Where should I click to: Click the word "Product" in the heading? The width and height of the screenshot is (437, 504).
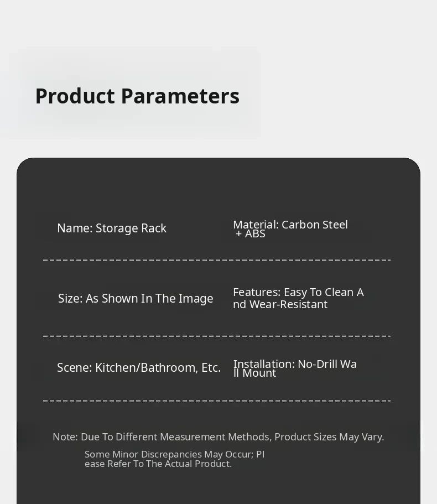[75, 96]
